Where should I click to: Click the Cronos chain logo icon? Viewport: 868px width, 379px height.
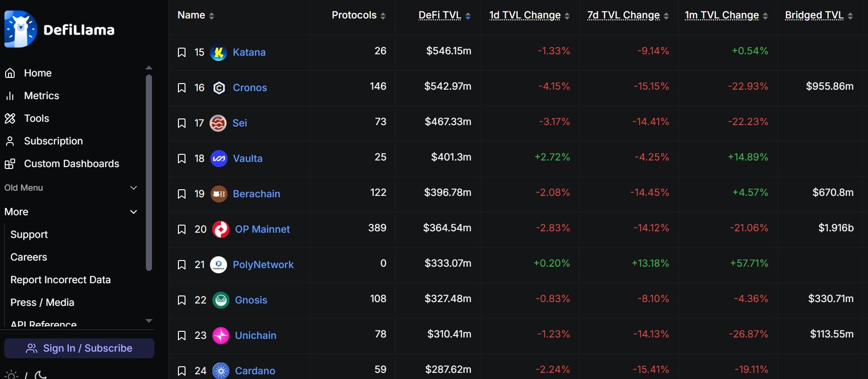pyautogui.click(x=219, y=88)
